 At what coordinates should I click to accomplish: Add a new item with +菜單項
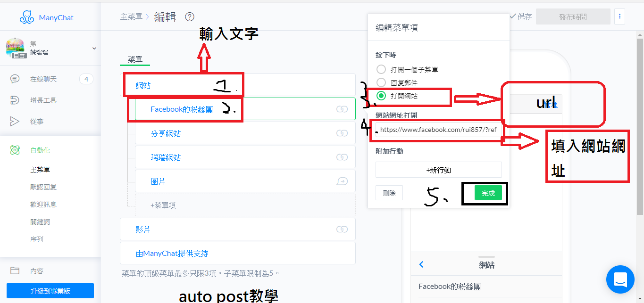coord(245,205)
